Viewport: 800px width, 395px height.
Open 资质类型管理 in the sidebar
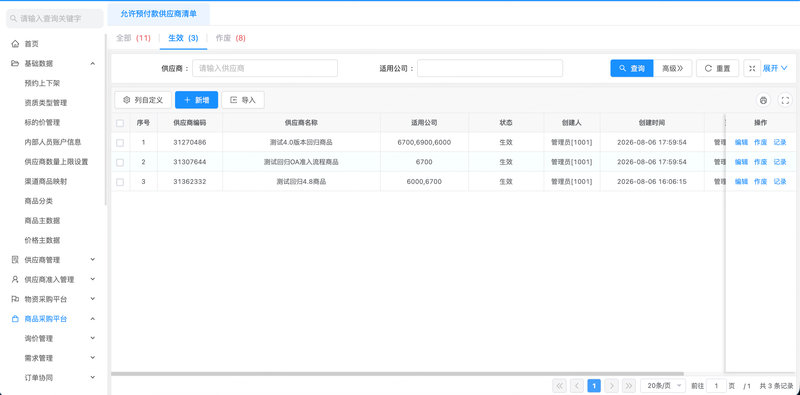(46, 103)
